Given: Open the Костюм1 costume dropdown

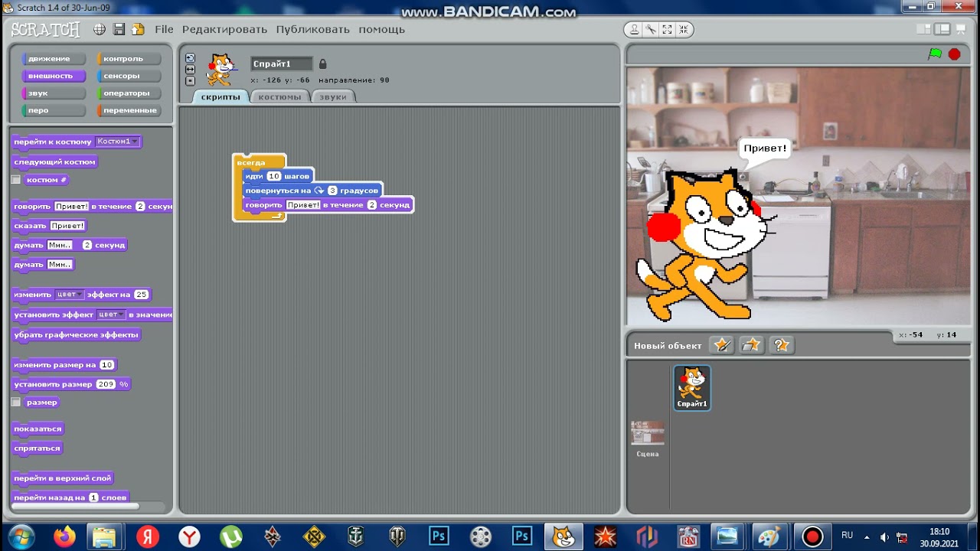Looking at the screenshot, I should (117, 142).
